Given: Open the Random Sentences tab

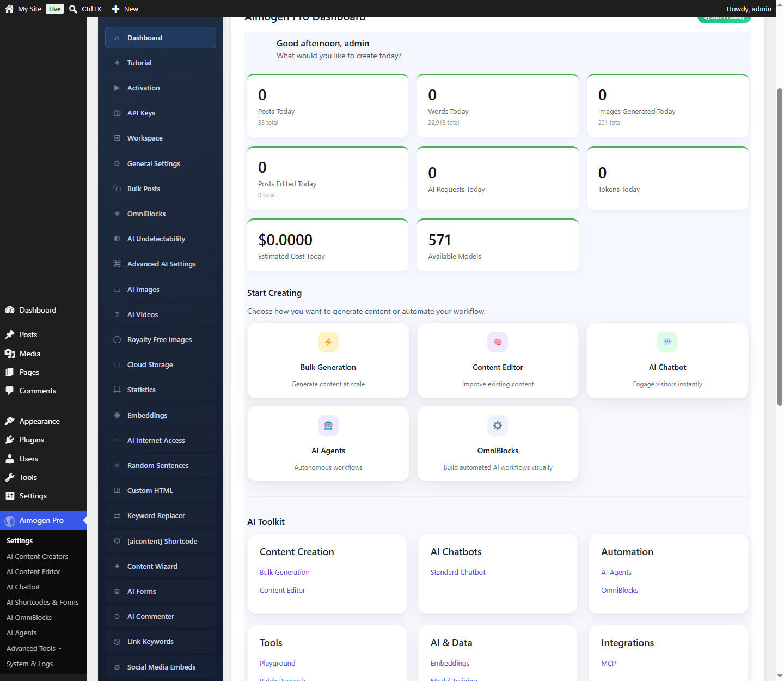Looking at the screenshot, I should pyautogui.click(x=161, y=465).
